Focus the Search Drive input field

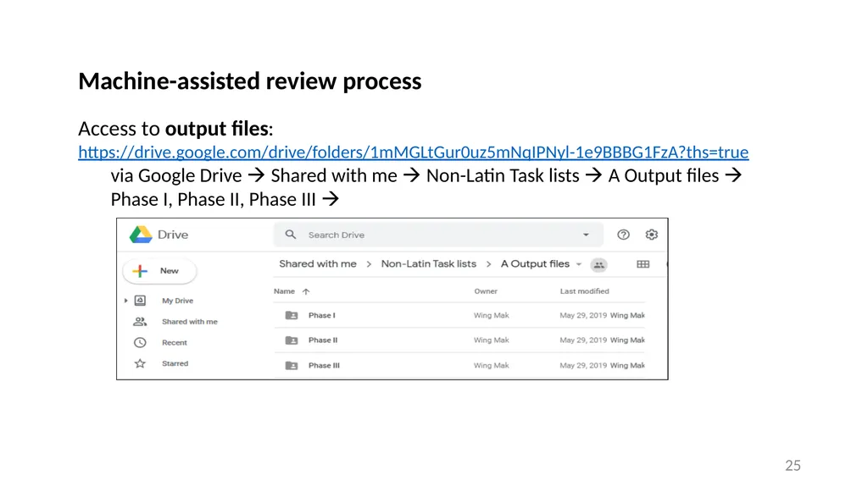(437, 235)
